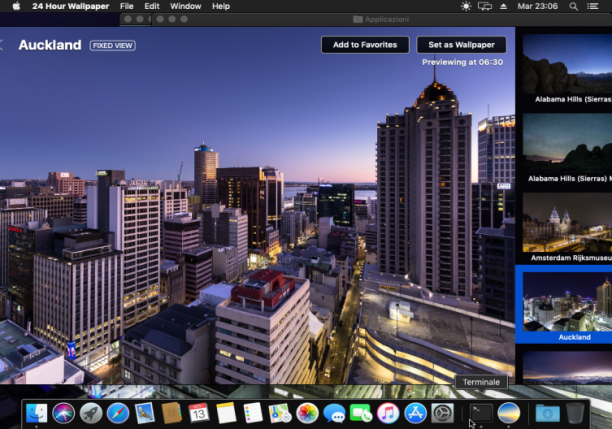612x429 pixels.
Task: Open Reminders list icon in dock
Action: coord(253,413)
